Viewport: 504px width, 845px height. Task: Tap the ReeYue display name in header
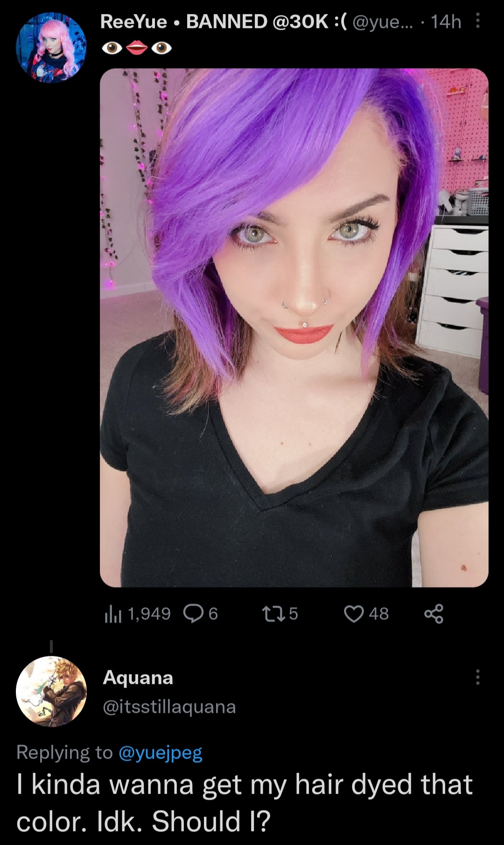(x=133, y=21)
